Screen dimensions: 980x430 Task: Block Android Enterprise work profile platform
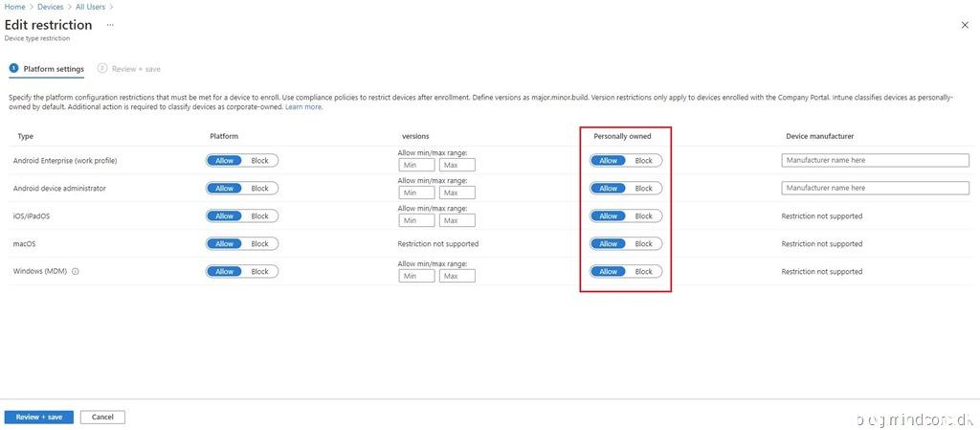(x=259, y=161)
